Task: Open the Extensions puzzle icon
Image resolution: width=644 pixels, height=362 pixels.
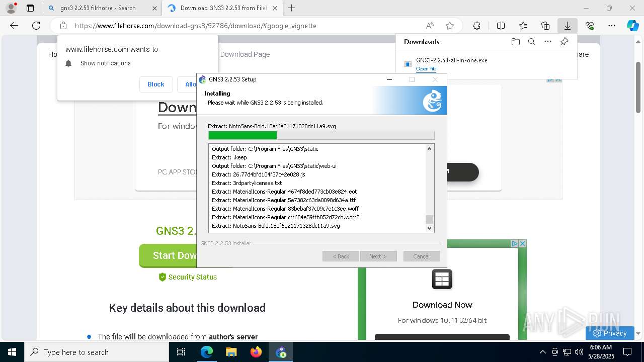Action: pyautogui.click(x=476, y=26)
